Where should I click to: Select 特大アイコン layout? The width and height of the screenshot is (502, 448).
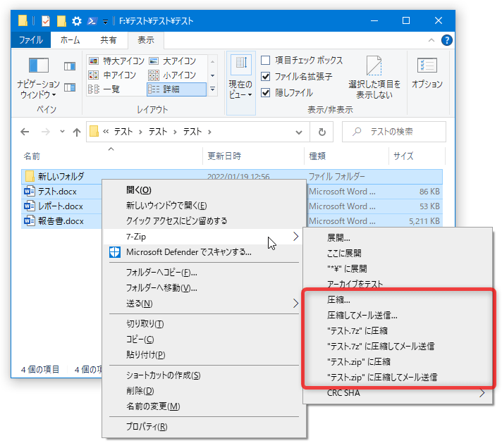point(116,61)
